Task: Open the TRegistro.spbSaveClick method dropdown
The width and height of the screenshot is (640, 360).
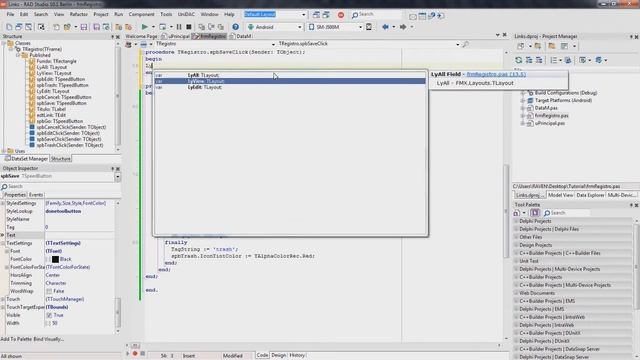Action: (458, 44)
